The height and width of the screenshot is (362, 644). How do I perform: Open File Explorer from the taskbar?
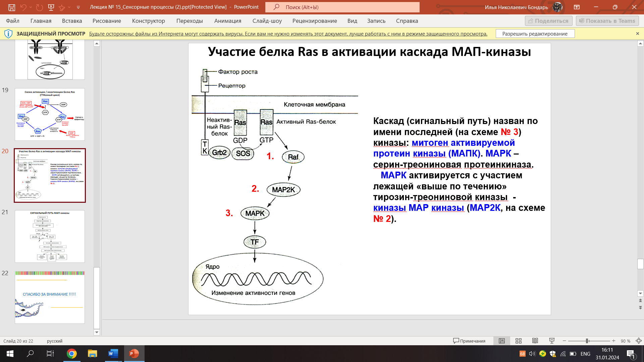tap(92, 354)
